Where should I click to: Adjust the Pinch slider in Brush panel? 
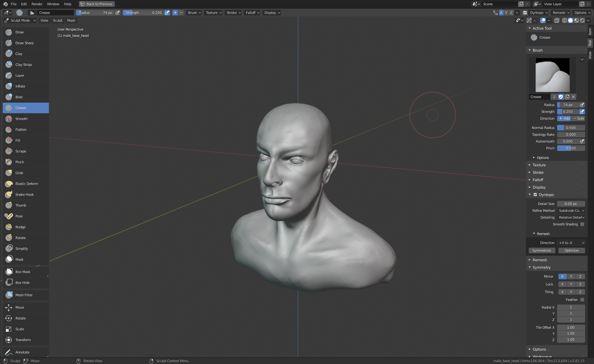pos(571,148)
